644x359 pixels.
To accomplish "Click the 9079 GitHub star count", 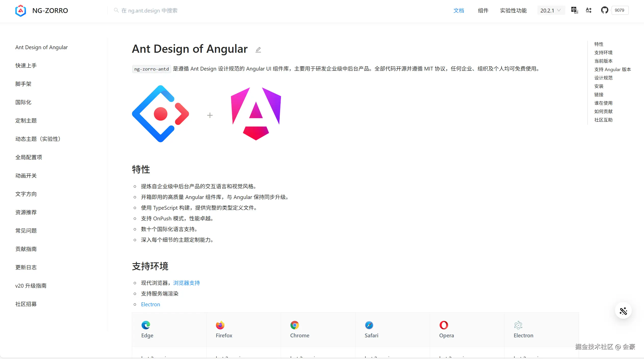I will [619, 10].
